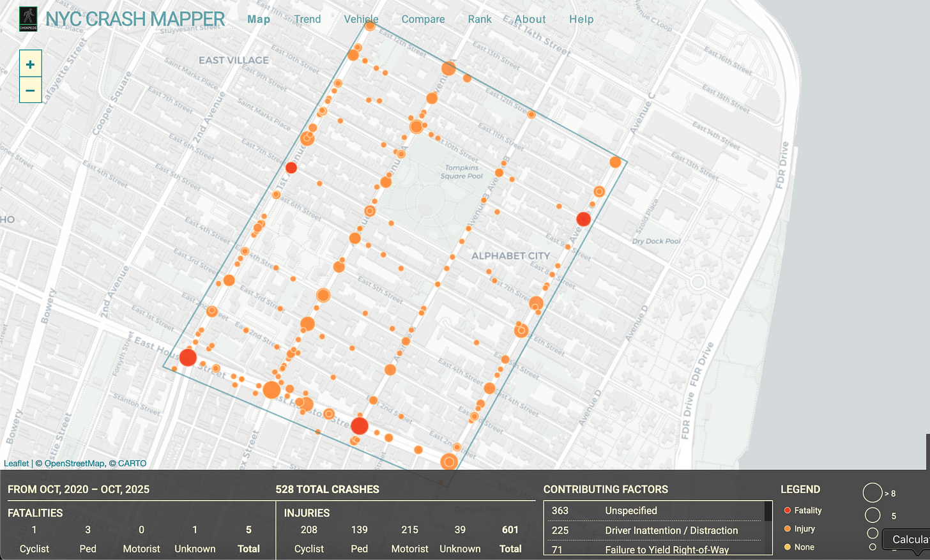
Task: Select the red fatality marker on Avenue C
Action: 583,219
